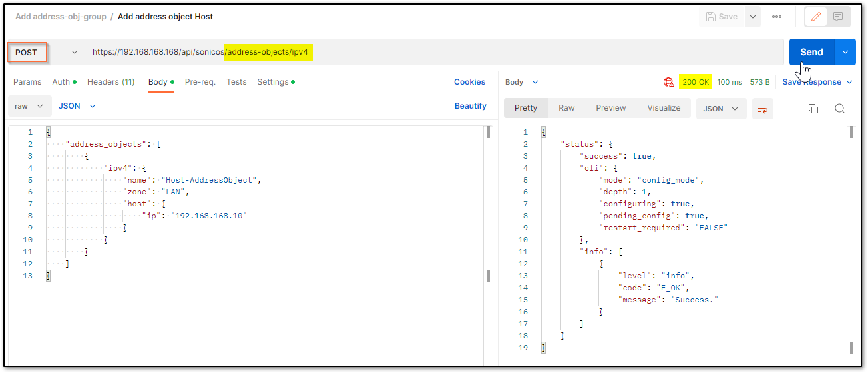Open the JSON response format dropdown

pos(721,109)
